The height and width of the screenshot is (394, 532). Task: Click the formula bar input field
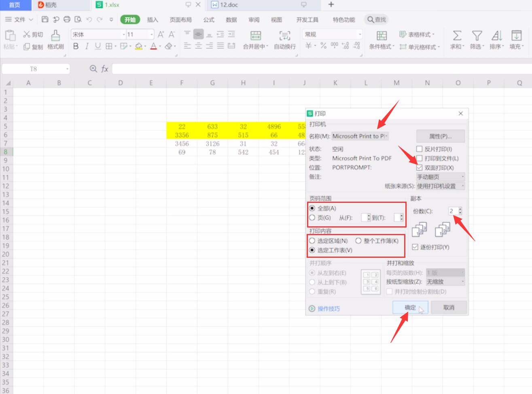click(x=322, y=69)
